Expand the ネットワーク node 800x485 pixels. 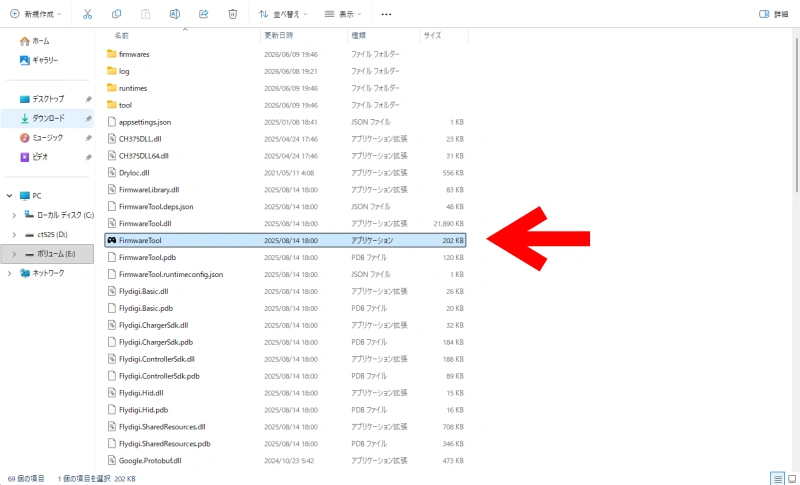9,273
